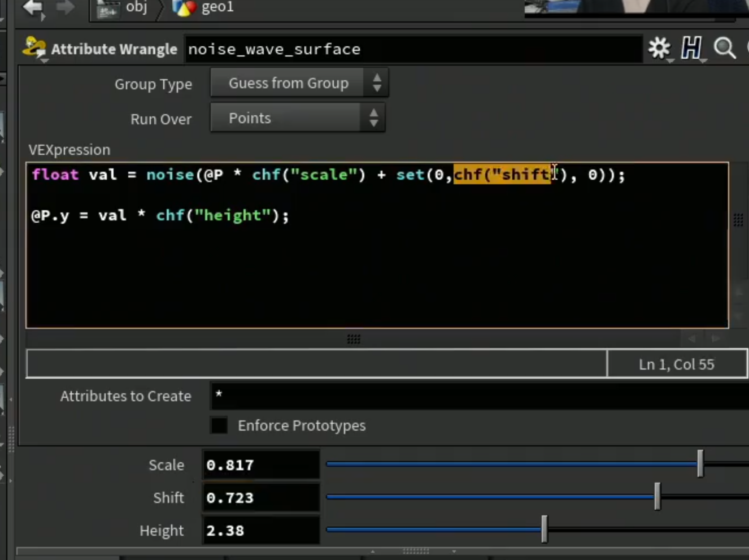749x560 pixels.
Task: Click the forward navigation arrow
Action: click(x=65, y=7)
